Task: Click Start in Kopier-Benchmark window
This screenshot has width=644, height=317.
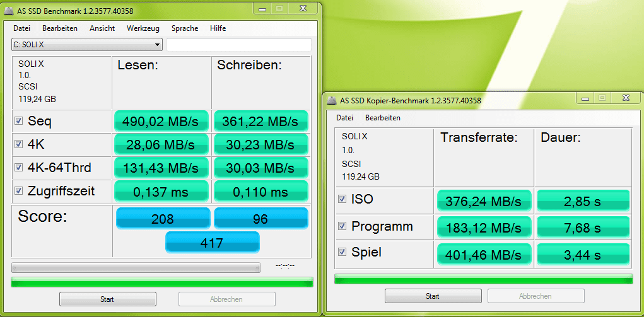Action: (433, 296)
